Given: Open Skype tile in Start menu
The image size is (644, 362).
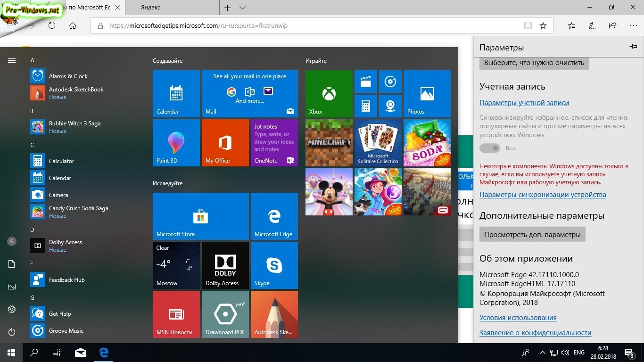Looking at the screenshot, I should [274, 265].
